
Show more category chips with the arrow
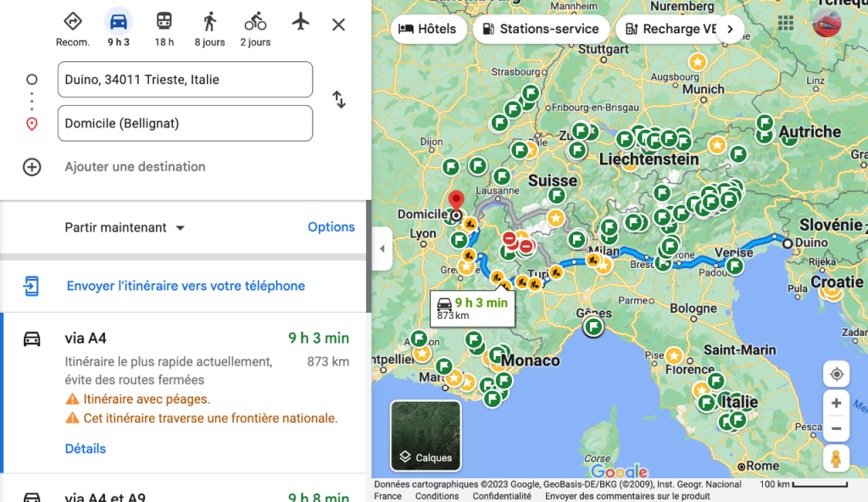pos(730,29)
